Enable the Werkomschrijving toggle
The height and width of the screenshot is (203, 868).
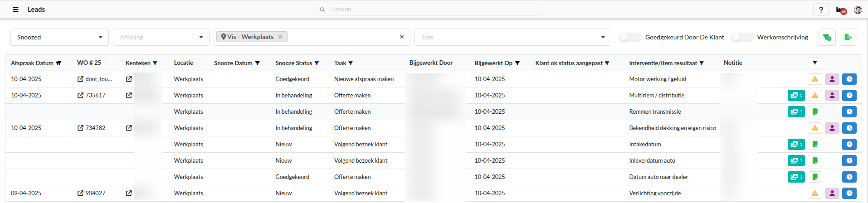coord(742,38)
